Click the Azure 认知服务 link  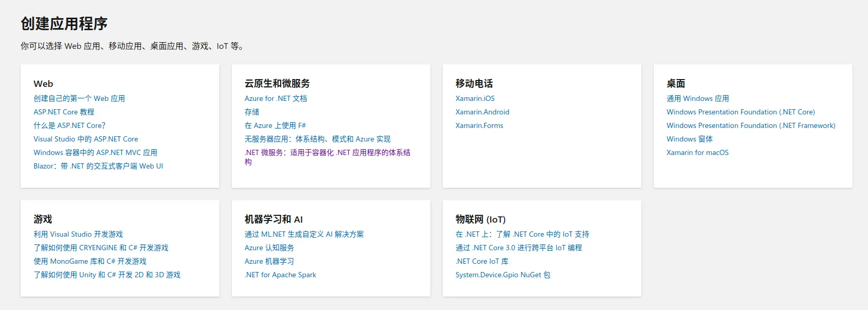pos(269,248)
